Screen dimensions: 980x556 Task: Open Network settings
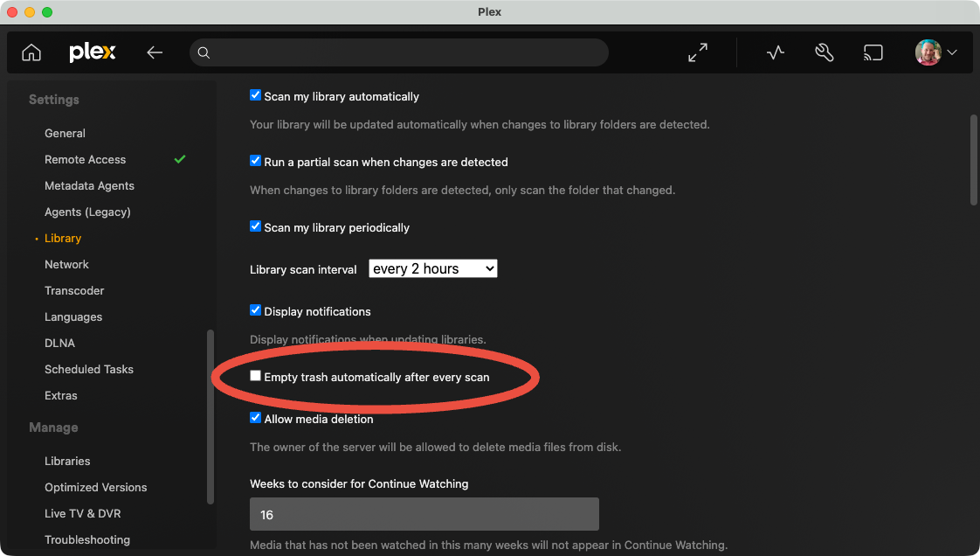pos(66,265)
